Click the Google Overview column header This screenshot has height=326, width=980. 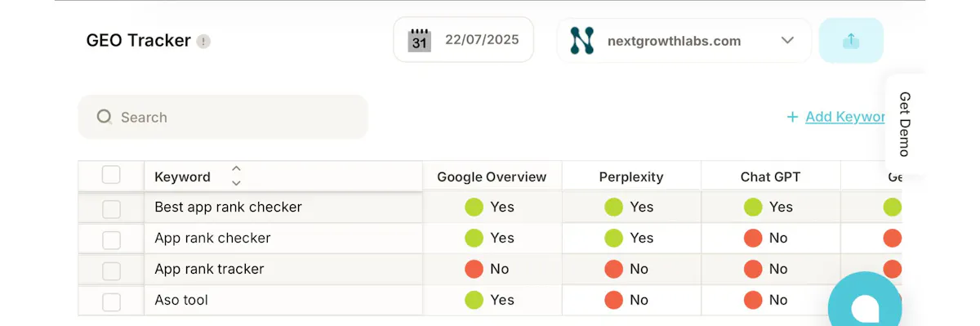tap(492, 176)
